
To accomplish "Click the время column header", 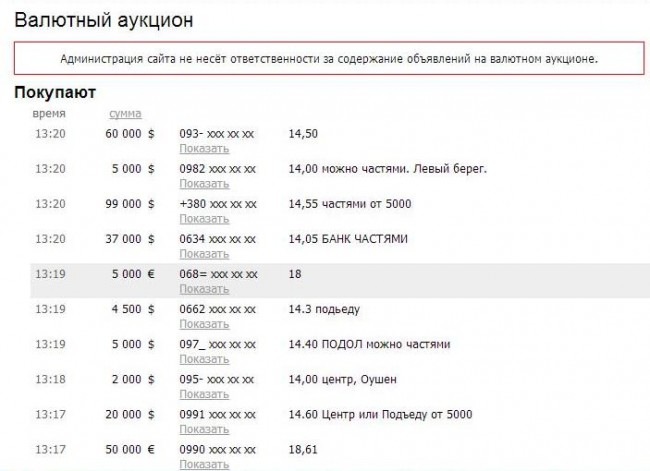I will click(49, 114).
